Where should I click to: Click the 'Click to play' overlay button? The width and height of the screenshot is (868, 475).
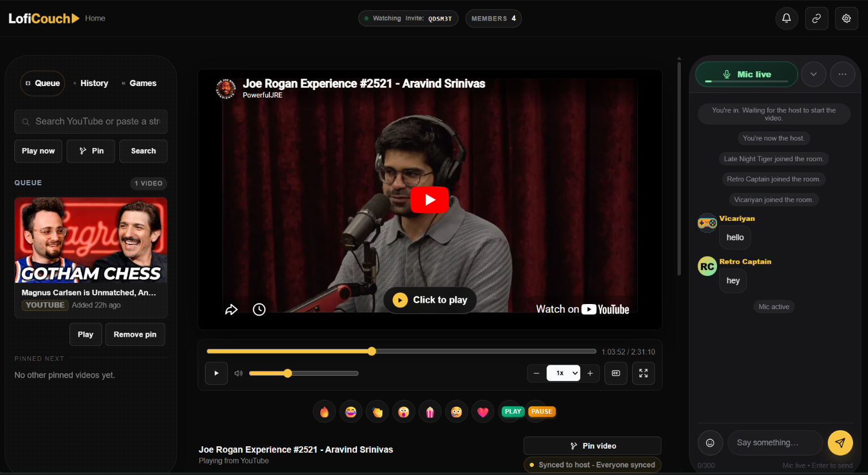pyautogui.click(x=430, y=300)
